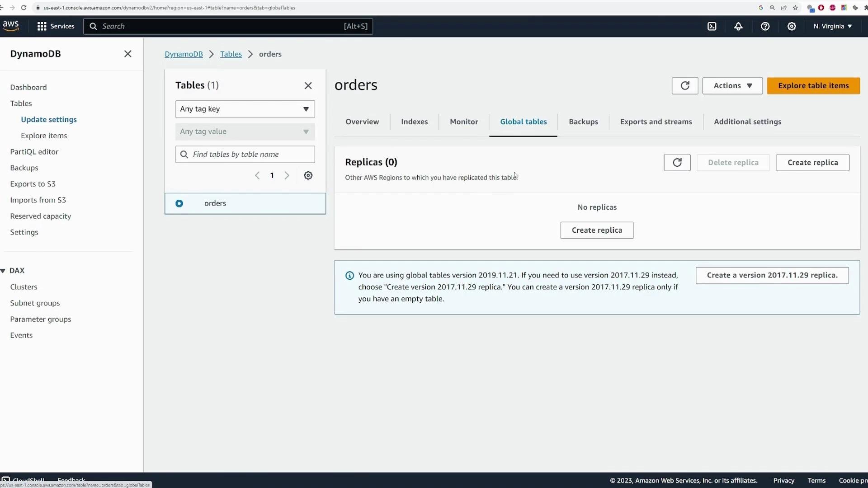Reload the browser page

click(24, 8)
